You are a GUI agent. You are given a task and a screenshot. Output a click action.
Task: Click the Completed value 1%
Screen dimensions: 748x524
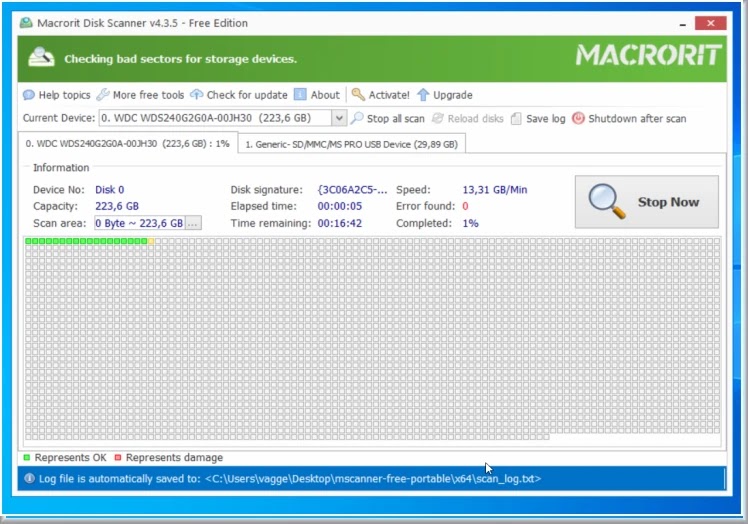[x=470, y=223]
